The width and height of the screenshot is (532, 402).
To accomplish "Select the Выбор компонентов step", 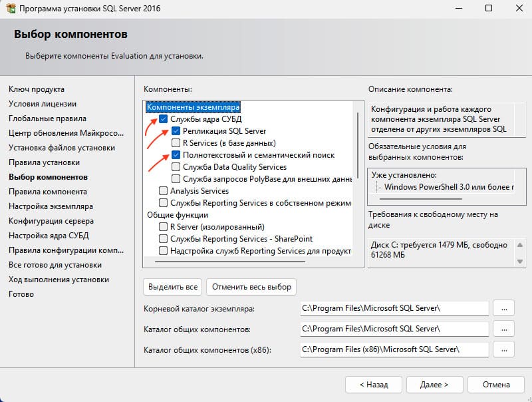I will tap(48, 177).
